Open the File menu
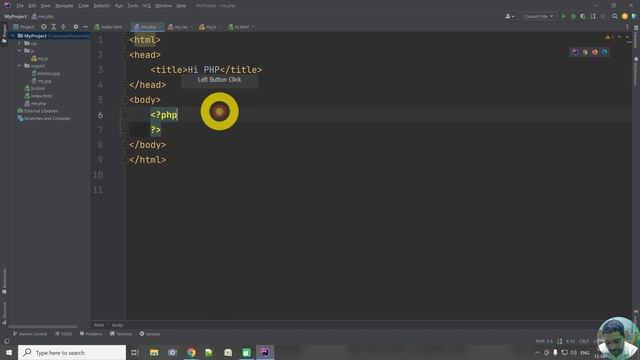This screenshot has width=640, height=360. coord(20,6)
